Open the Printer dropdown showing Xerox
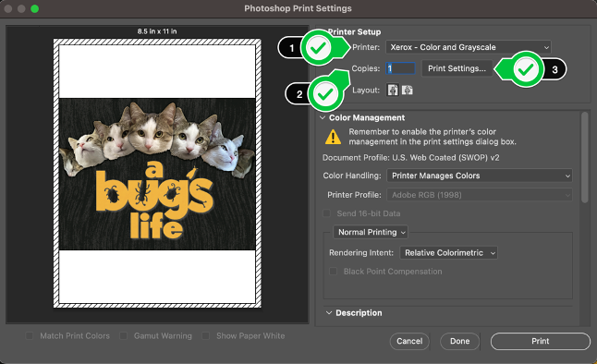Viewport: 597px width, 364px height. (x=469, y=47)
